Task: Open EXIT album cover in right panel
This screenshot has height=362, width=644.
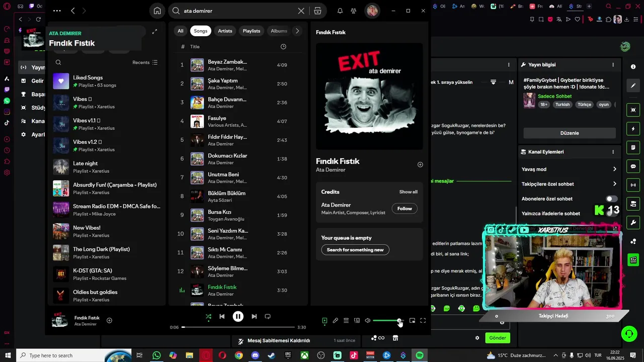Action: pyautogui.click(x=369, y=96)
